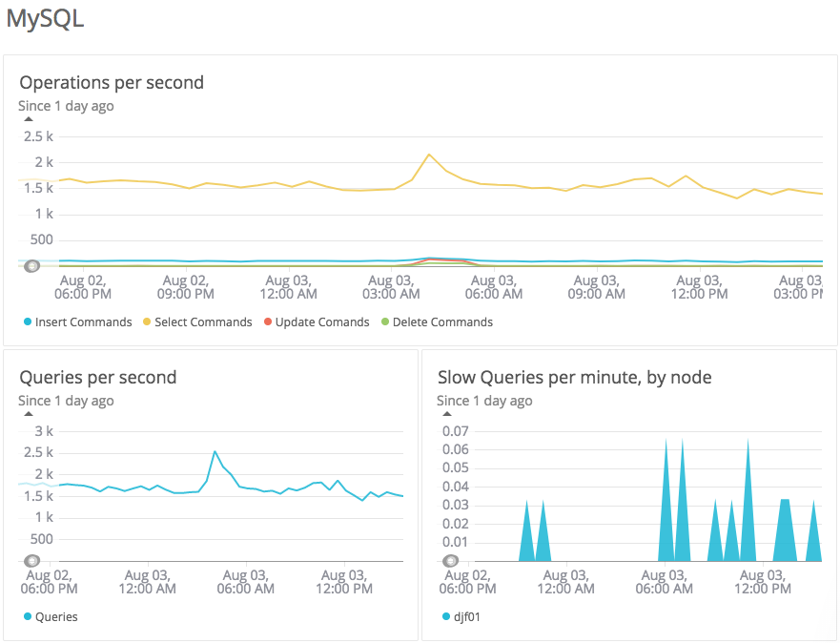Click the 'Aug 03, 09:00 AM' time label
Screen dimensions: 840x643
[x=596, y=287]
